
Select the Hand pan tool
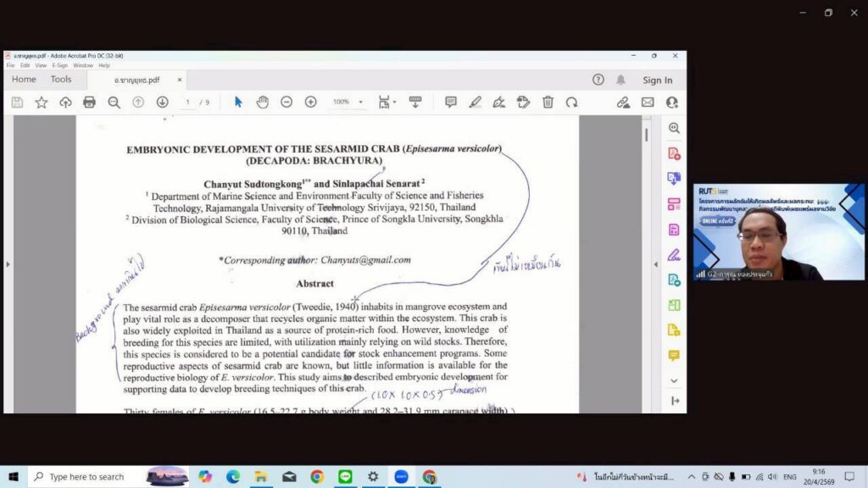tap(262, 102)
